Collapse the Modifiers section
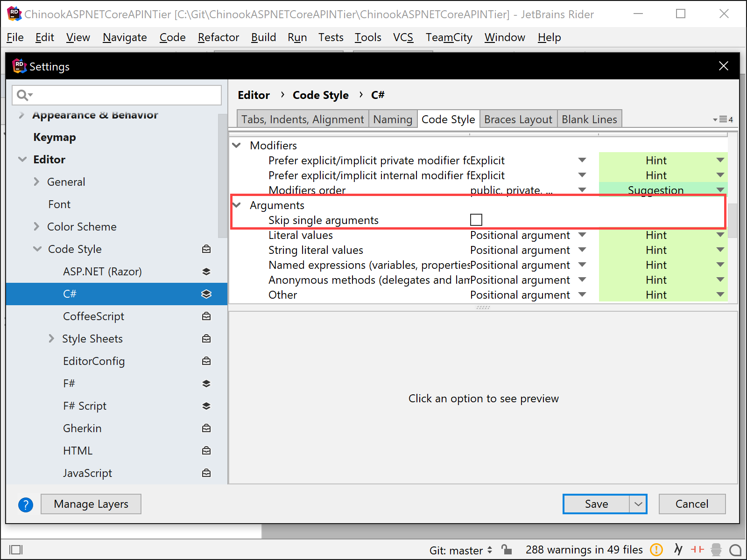Viewport: 747px width, 560px height. [237, 146]
